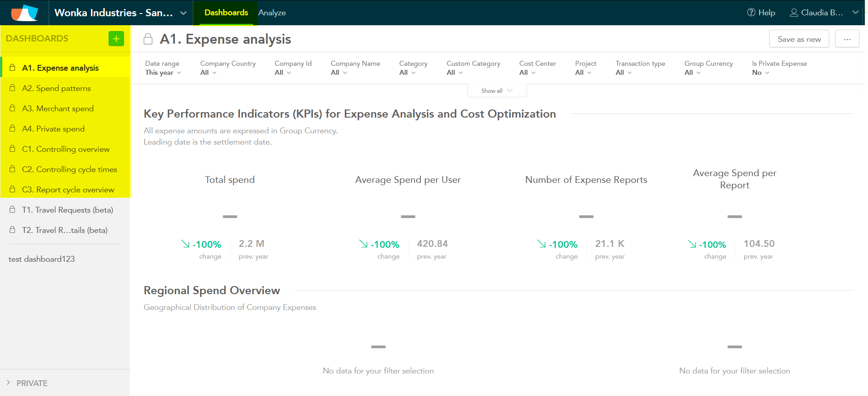This screenshot has width=868, height=396.
Task: Click the Help question mark icon
Action: coord(751,13)
